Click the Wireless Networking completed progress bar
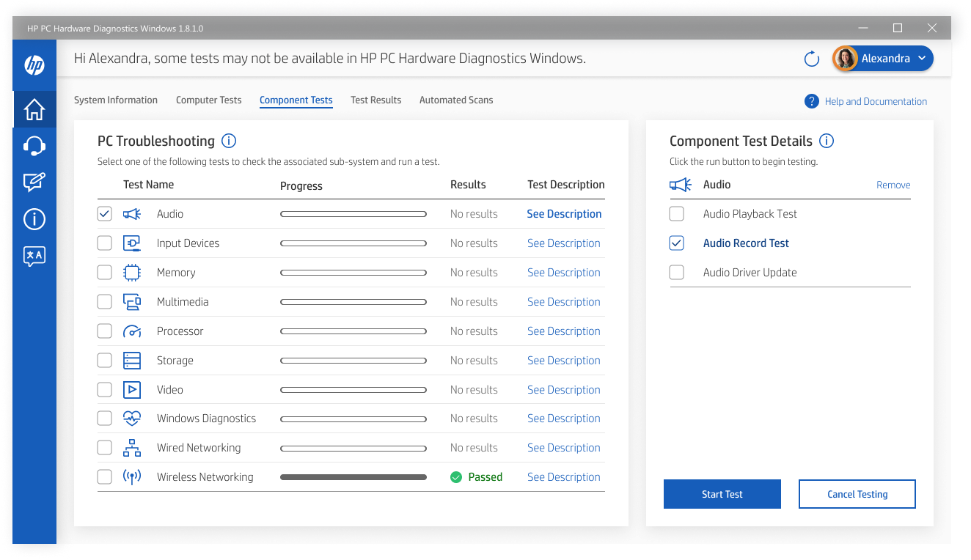 tap(353, 477)
